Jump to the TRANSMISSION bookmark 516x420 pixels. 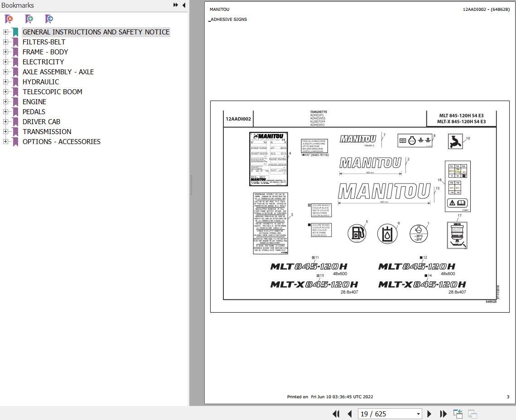[47, 132]
